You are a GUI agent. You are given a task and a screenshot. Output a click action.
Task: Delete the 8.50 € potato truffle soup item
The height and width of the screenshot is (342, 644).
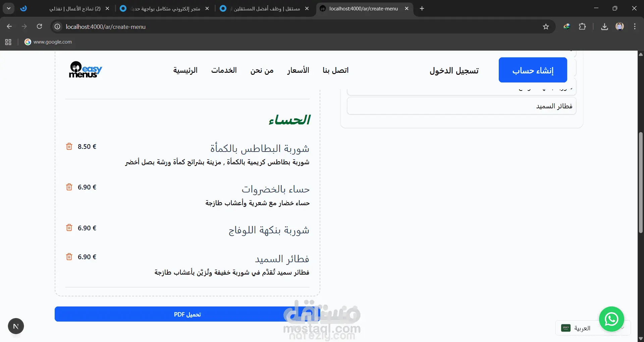[x=69, y=147]
